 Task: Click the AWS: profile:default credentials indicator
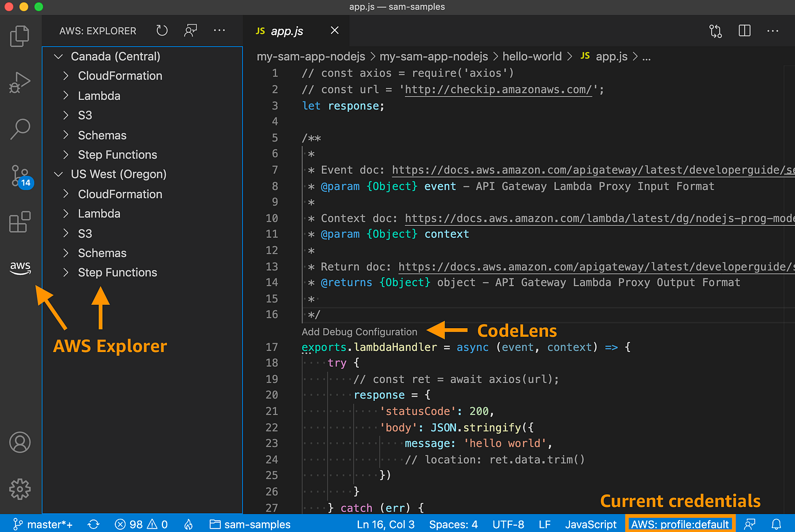[x=679, y=524]
